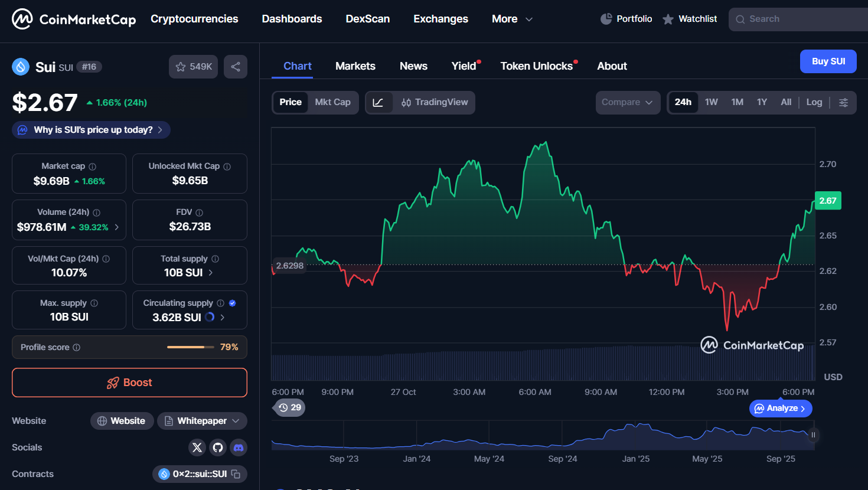This screenshot has height=490, width=868.
Task: Switch chart to TradingView mode
Action: tap(435, 102)
